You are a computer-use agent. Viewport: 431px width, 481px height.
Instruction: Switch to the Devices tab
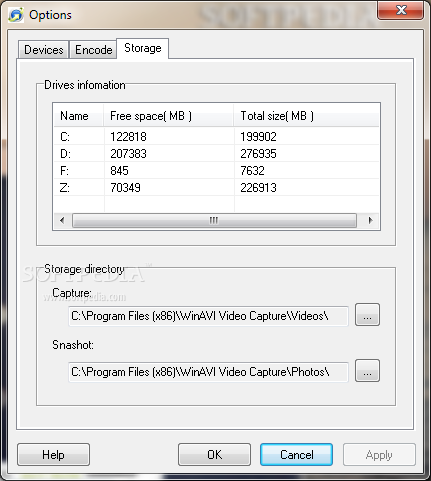[43, 50]
